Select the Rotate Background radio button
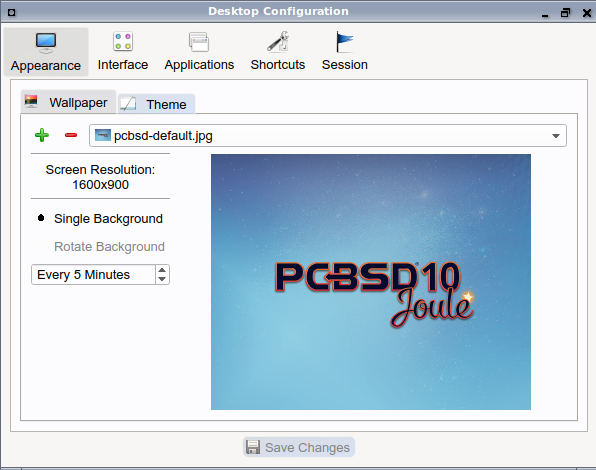 click(41, 247)
